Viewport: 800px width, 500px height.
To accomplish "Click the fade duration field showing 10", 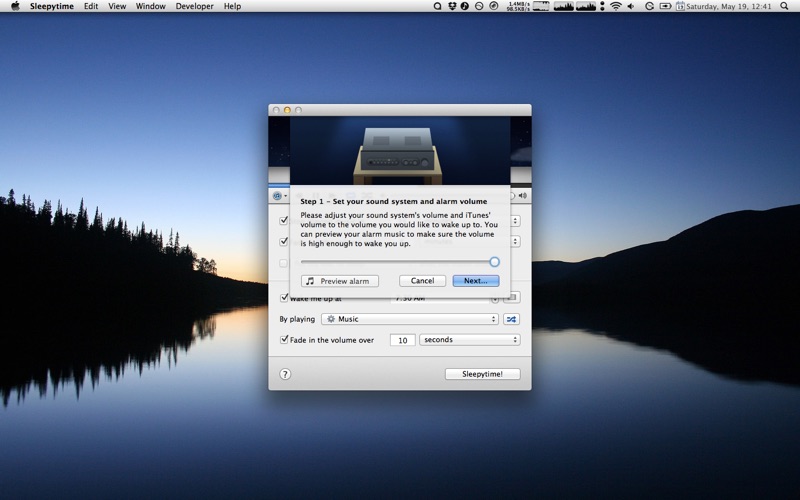I will pyautogui.click(x=403, y=340).
